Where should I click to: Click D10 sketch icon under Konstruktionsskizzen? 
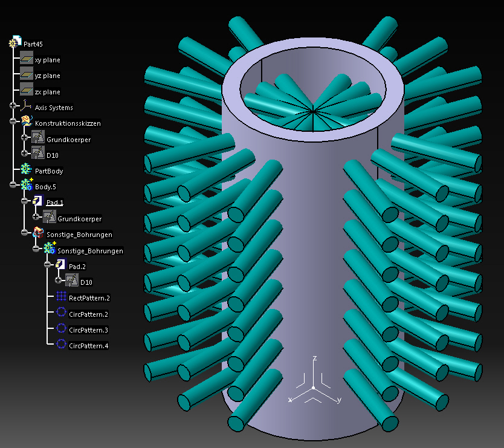point(38,153)
